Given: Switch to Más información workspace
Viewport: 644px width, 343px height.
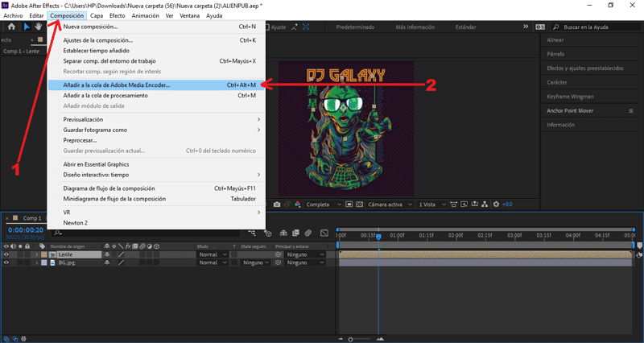Looking at the screenshot, I should [x=415, y=27].
